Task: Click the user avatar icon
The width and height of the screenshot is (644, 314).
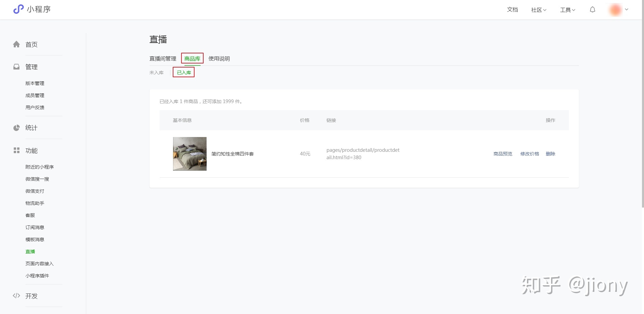Action: pyautogui.click(x=615, y=10)
